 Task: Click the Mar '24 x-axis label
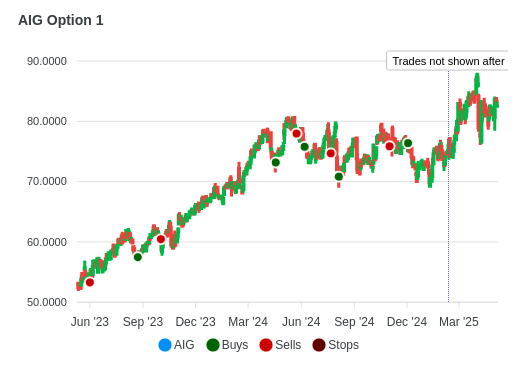point(248,322)
